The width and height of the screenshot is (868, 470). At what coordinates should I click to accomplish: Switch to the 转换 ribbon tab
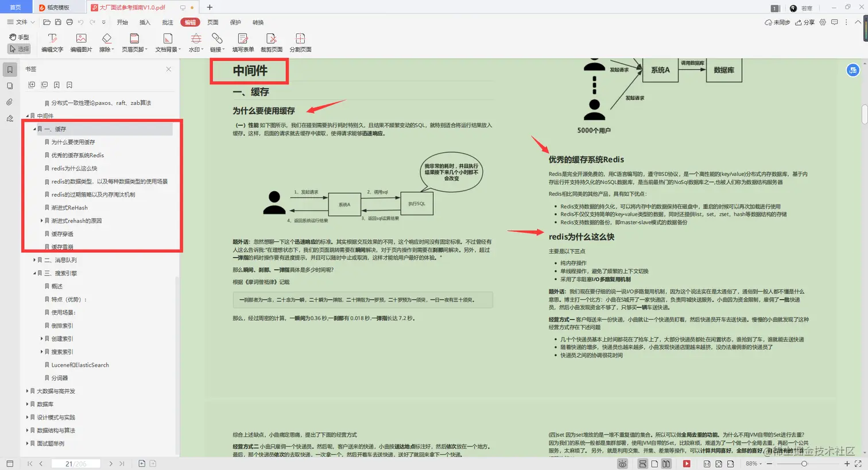258,22
